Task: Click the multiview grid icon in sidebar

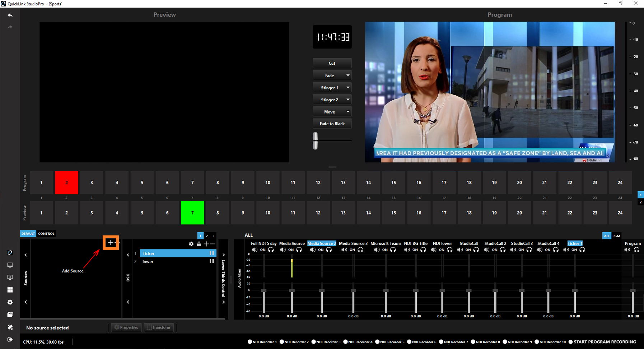Action: pos(10,290)
